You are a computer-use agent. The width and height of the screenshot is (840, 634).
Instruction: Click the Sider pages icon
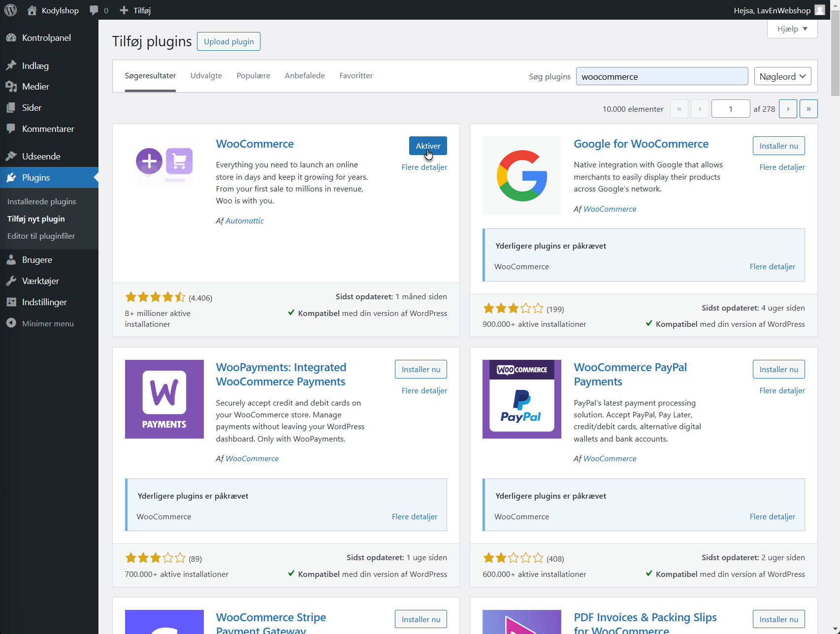12,107
